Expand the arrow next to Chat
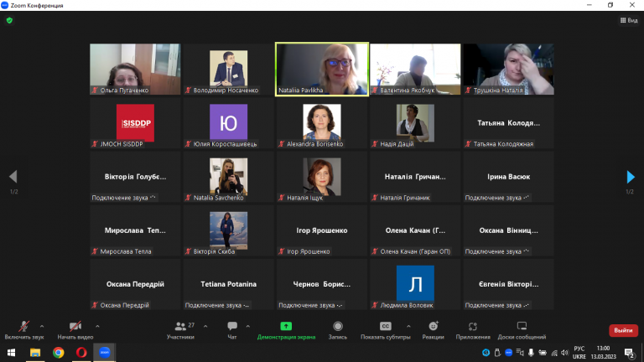The height and width of the screenshot is (362, 644). pos(247,326)
